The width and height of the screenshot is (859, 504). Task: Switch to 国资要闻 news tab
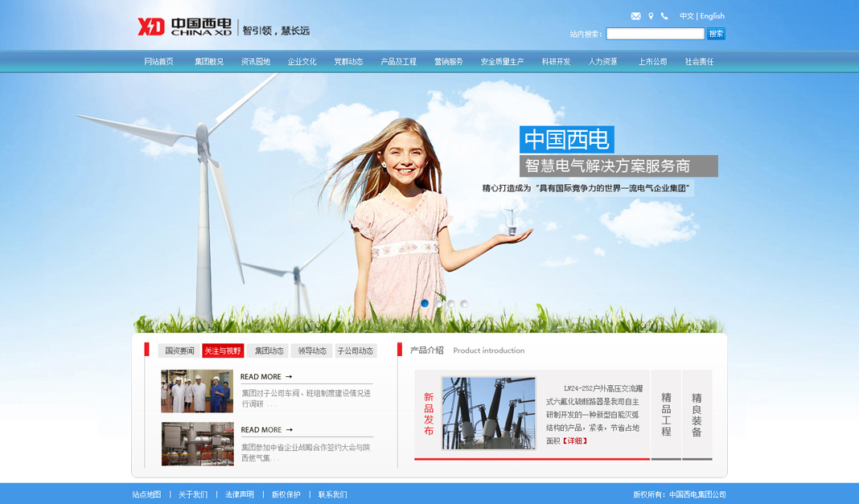pyautogui.click(x=179, y=350)
